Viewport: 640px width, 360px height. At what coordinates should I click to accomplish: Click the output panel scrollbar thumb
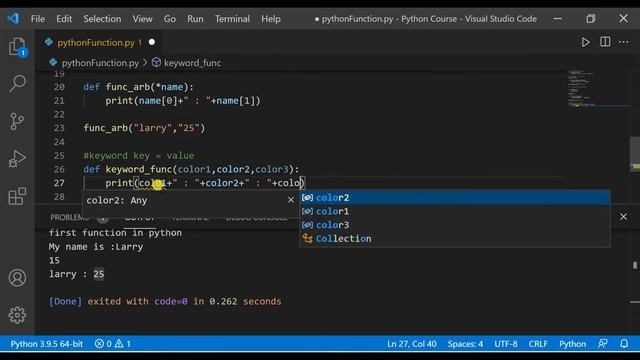[635, 265]
